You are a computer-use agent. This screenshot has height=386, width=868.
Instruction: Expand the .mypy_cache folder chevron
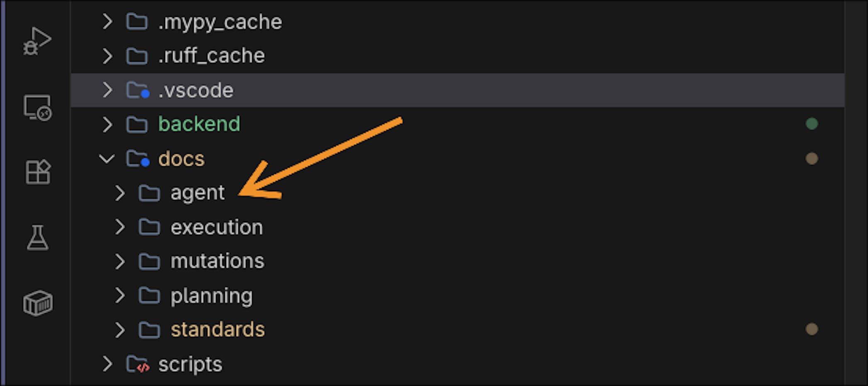(107, 22)
